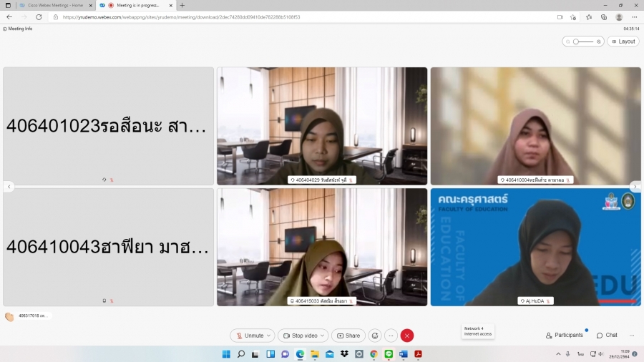644x362 pixels.
Task: Open LINE app from the taskbar
Action: [389, 354]
